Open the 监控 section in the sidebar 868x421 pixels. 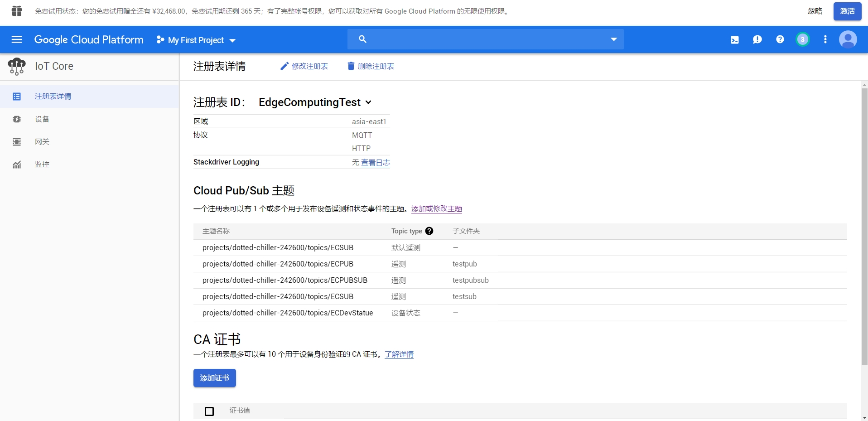click(42, 164)
